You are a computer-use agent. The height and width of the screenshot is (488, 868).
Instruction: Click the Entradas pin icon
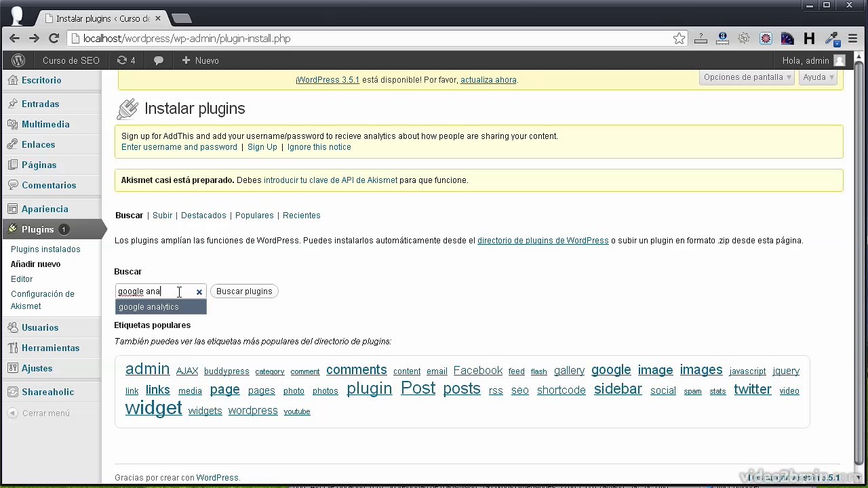tap(12, 104)
